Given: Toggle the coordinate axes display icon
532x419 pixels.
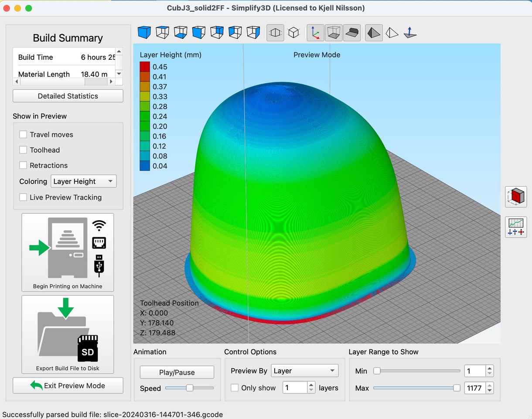Looking at the screenshot, I should 315,33.
